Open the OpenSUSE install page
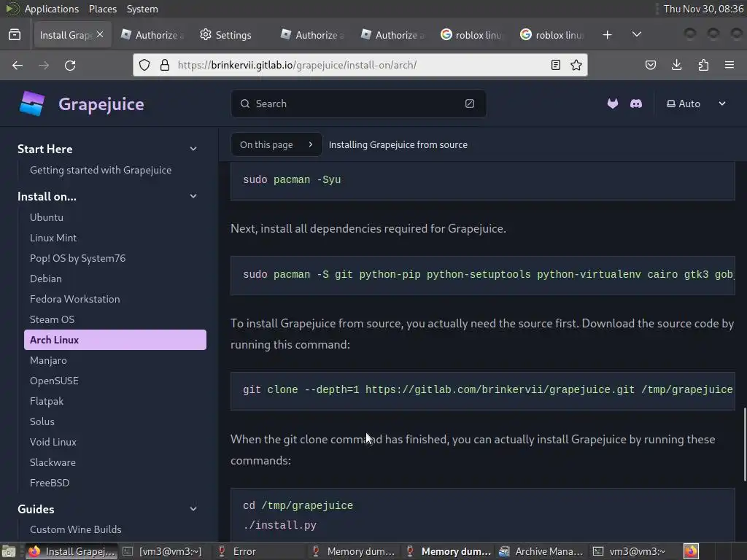This screenshot has width=747, height=560. [54, 381]
